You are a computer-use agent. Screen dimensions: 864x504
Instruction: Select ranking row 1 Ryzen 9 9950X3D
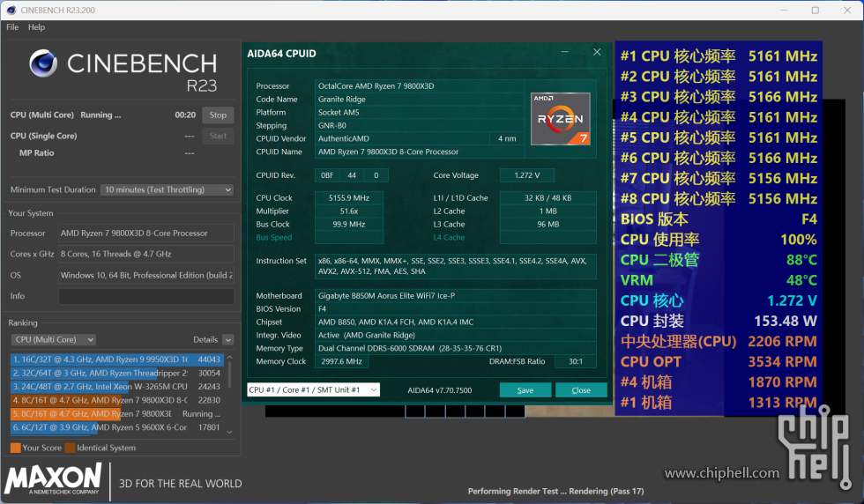coord(116,359)
